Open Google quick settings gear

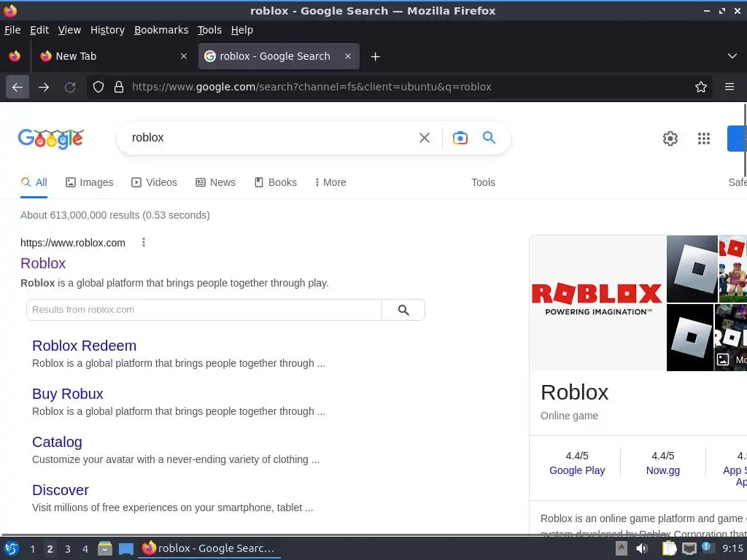[x=670, y=139]
